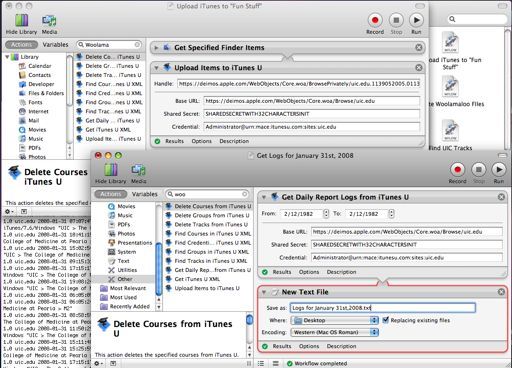Switch to Variables tab in Upload iTunes window
Image resolution: width=512 pixels, height=368 pixels.
[55, 45]
